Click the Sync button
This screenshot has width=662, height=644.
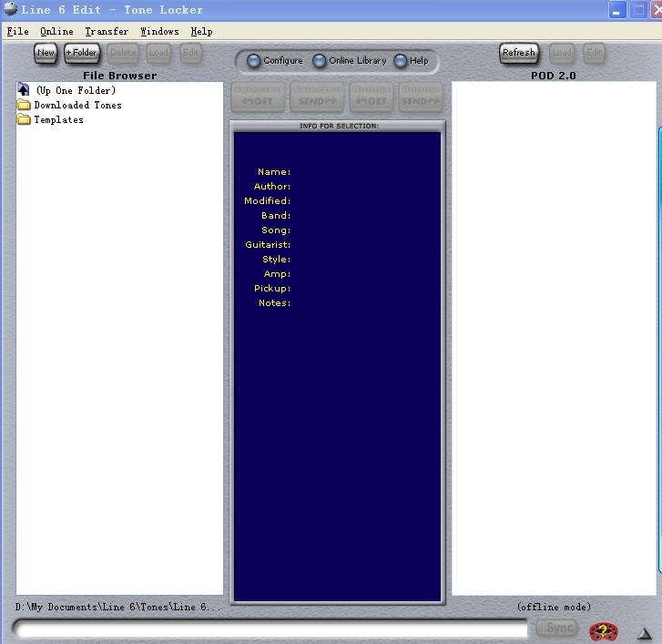(557, 628)
